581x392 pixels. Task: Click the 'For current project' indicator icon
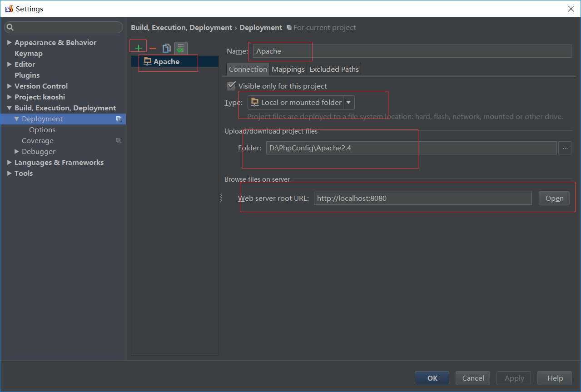click(x=289, y=28)
